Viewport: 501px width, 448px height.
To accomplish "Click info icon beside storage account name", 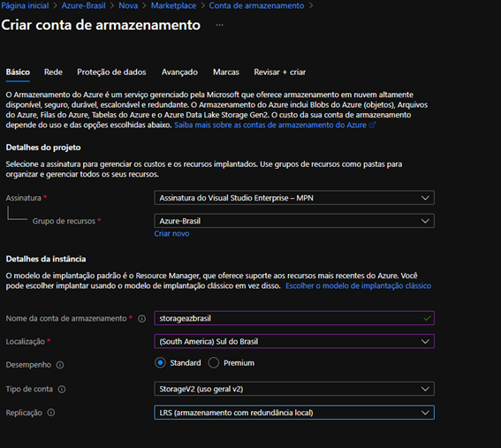I will (x=142, y=319).
